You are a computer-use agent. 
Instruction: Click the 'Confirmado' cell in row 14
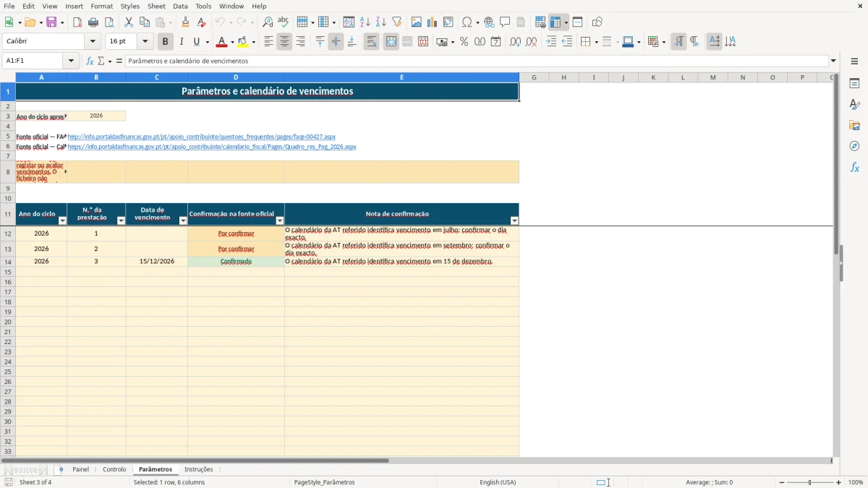(x=236, y=262)
